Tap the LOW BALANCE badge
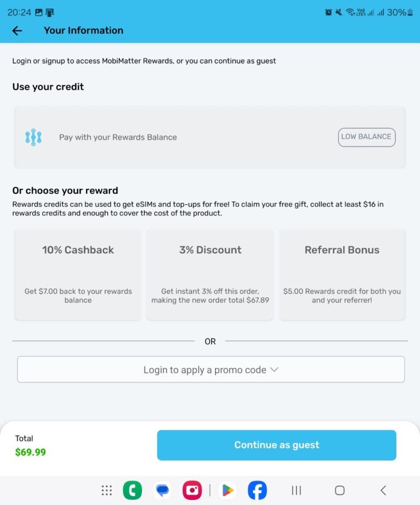 [366, 137]
